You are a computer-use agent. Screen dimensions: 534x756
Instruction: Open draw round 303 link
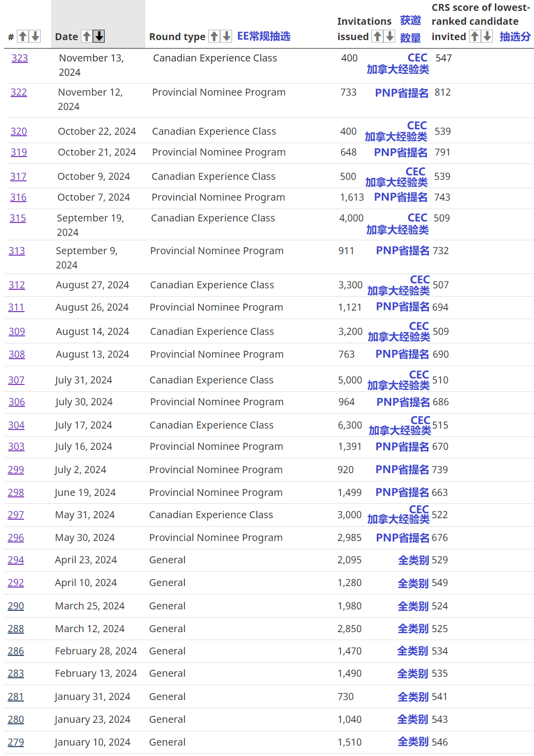click(x=16, y=446)
